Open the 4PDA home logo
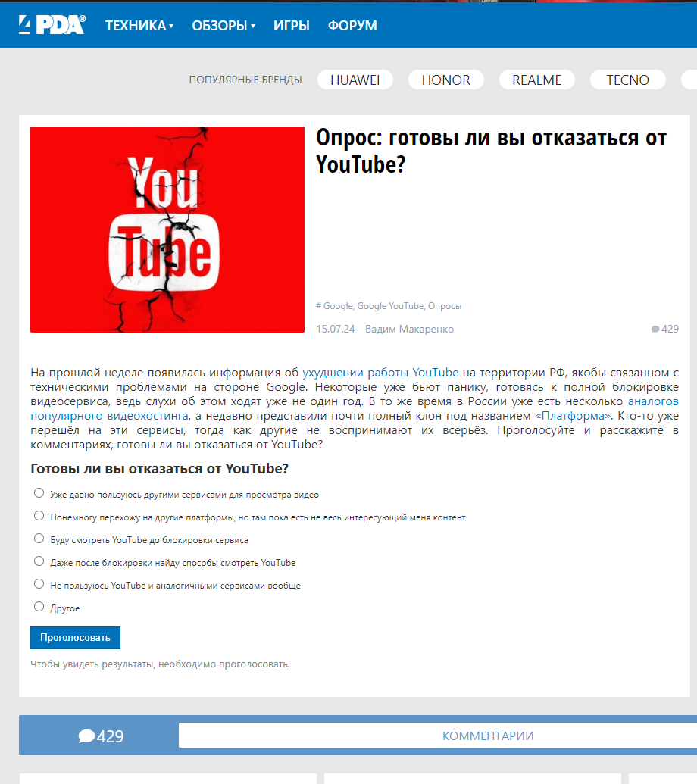The image size is (697, 784). tap(52, 24)
